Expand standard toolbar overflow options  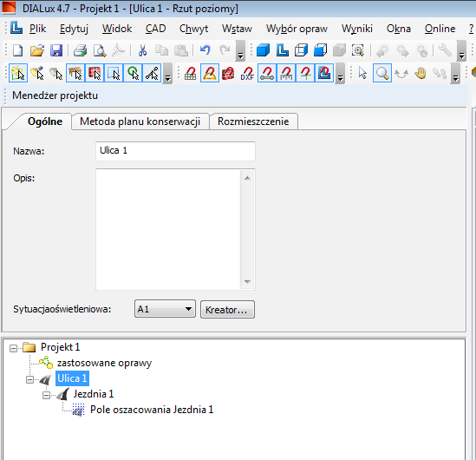(240, 51)
